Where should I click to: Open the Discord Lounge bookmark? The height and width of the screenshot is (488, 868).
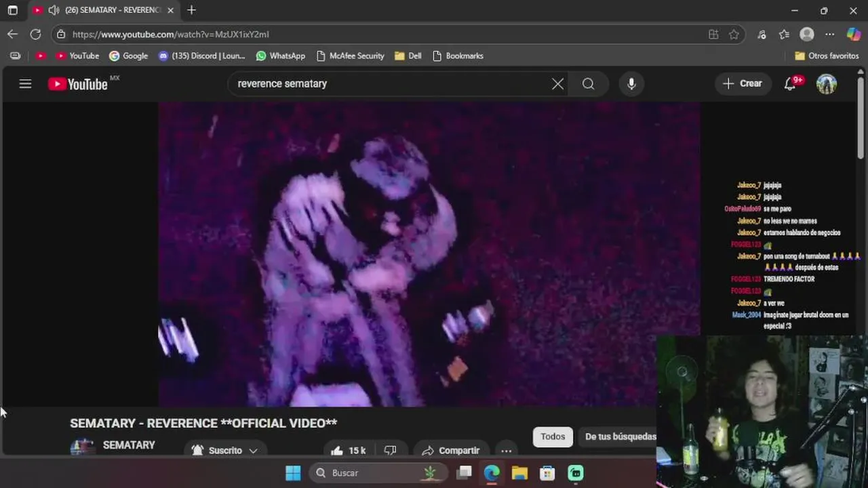201,56
